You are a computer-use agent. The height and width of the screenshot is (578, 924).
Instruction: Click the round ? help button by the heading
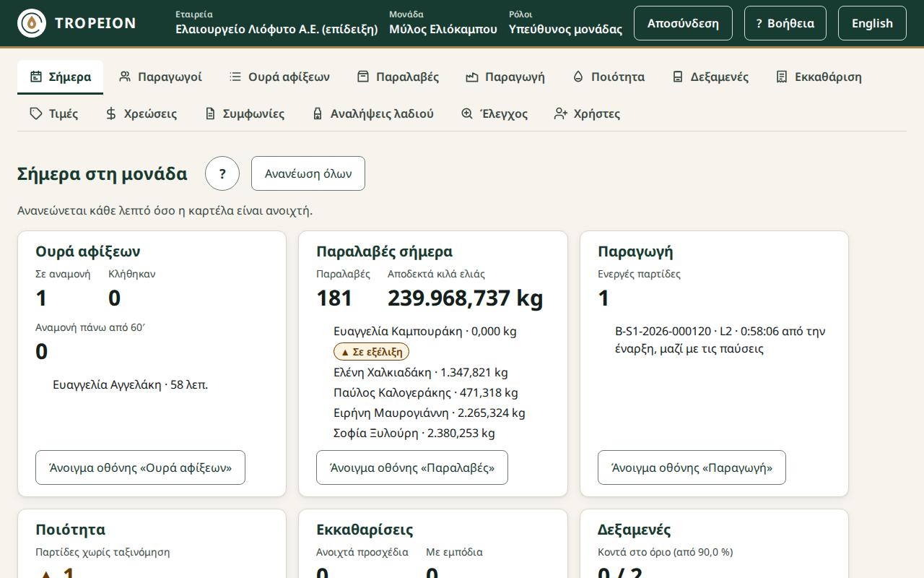tap(222, 173)
